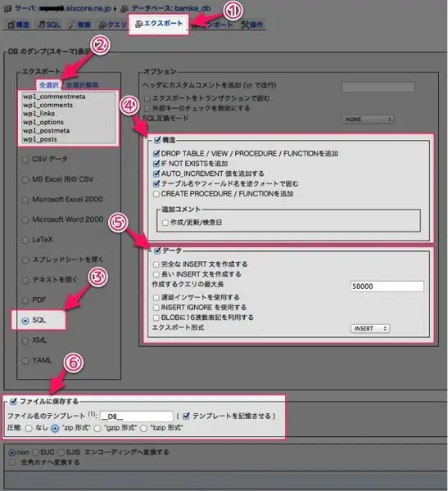Image resolution: width=448 pixels, height=491 pixels.
Task: Toggle BLOBに16進数表記を利用する checkbox
Action: click(x=156, y=318)
